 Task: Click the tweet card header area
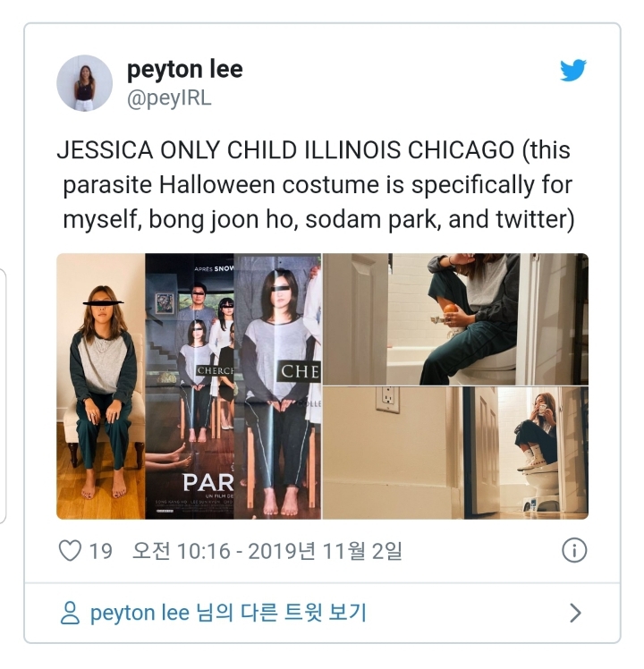[x=322, y=83]
